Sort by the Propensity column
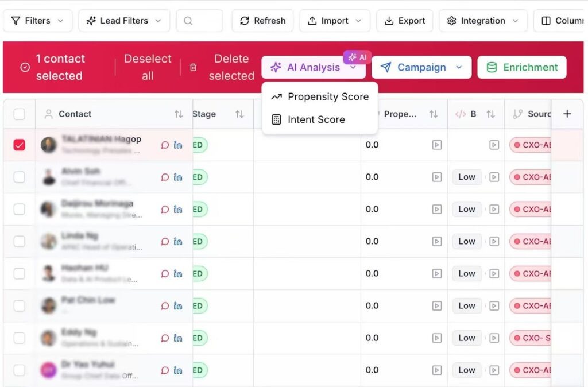 [x=434, y=114]
